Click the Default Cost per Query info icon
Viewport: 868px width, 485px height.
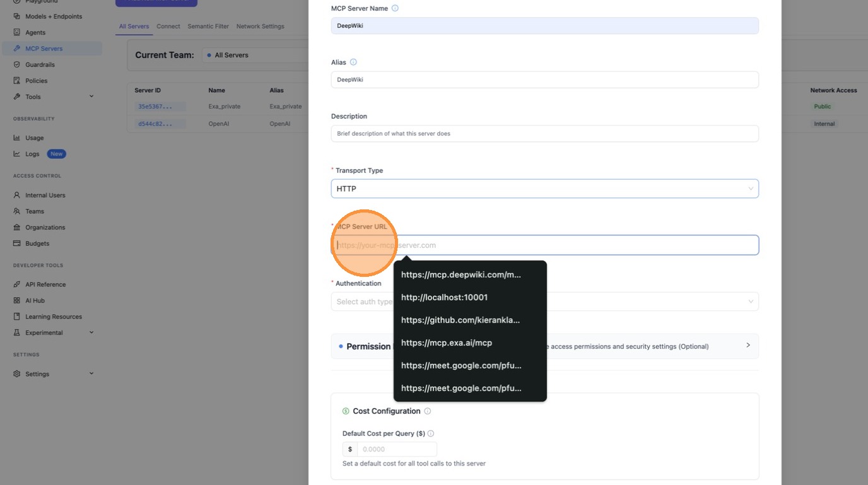click(431, 433)
